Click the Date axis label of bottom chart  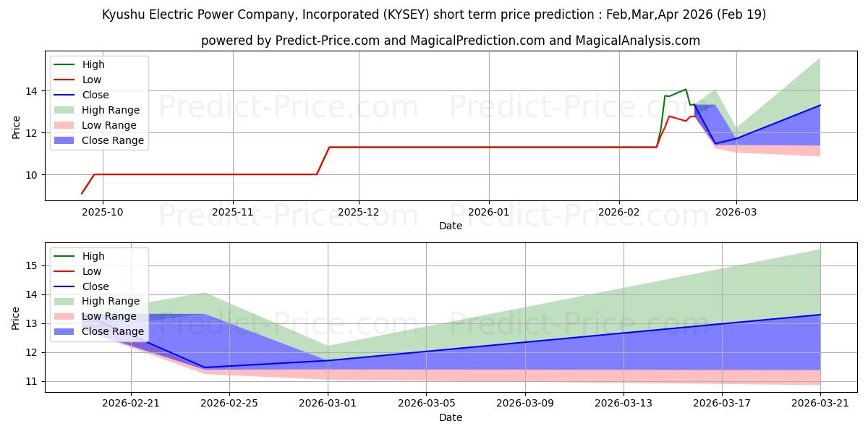pos(451,417)
